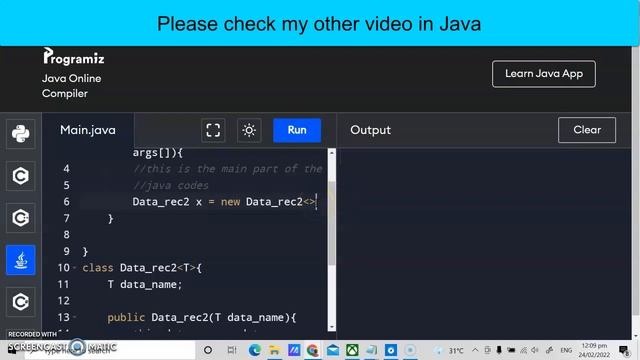
Task: Open Google Chrome on the taskbar
Action: (313, 350)
